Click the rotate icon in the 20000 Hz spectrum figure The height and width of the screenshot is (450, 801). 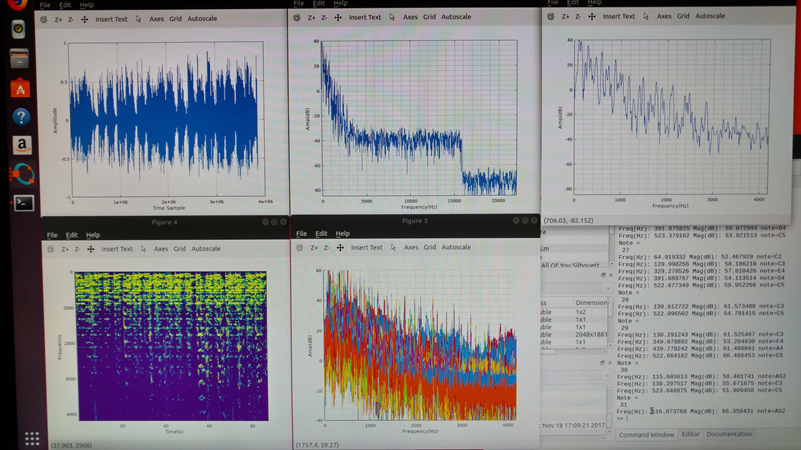pos(297,17)
